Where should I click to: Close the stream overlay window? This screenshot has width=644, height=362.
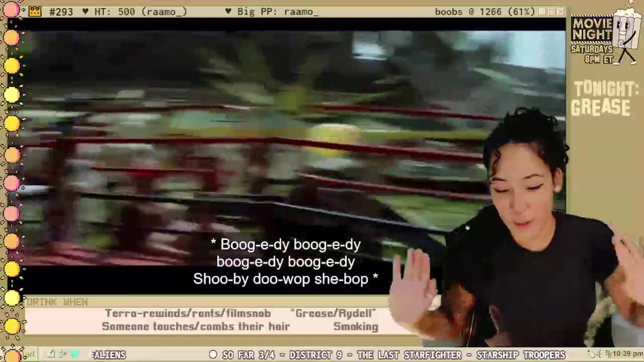[x=560, y=12]
